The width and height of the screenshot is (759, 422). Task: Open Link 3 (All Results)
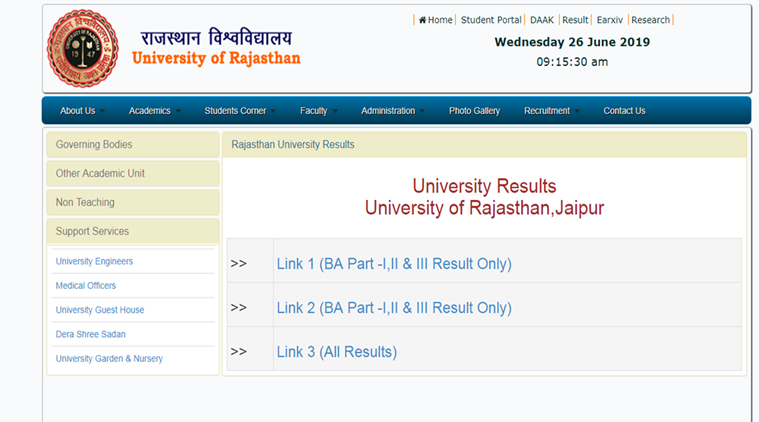click(336, 352)
